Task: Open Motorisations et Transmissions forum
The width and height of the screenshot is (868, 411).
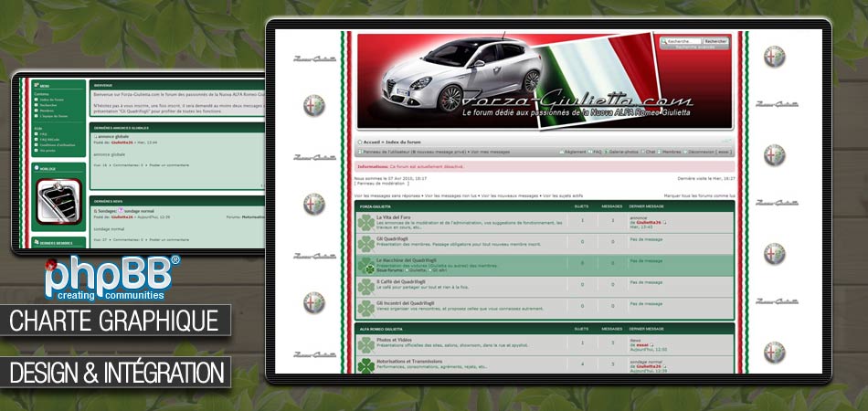Action: tap(409, 361)
